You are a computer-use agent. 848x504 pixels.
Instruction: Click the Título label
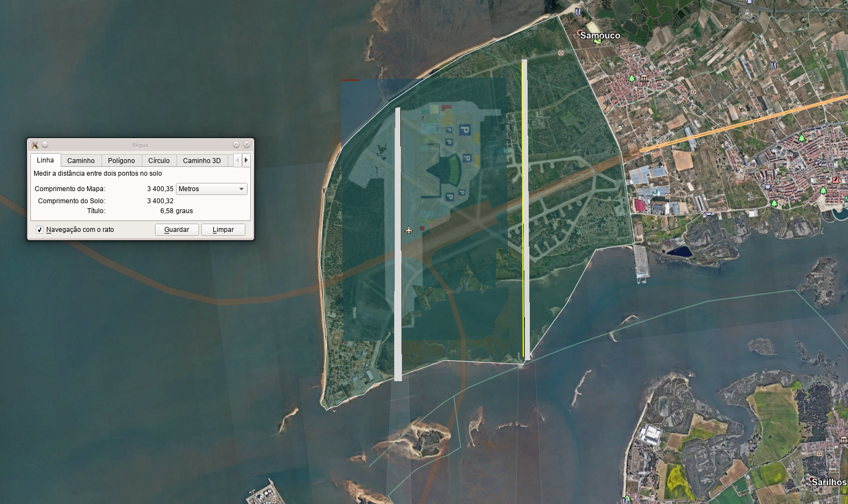(x=96, y=211)
